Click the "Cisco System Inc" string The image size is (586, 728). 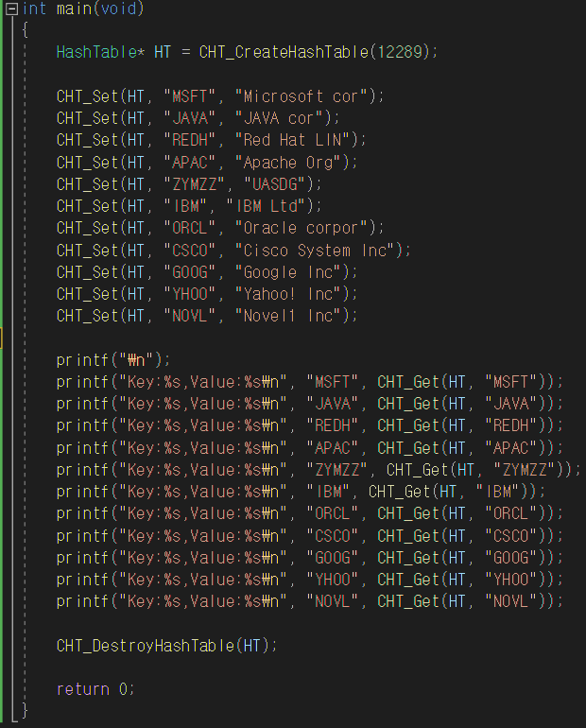pyautogui.click(x=316, y=251)
